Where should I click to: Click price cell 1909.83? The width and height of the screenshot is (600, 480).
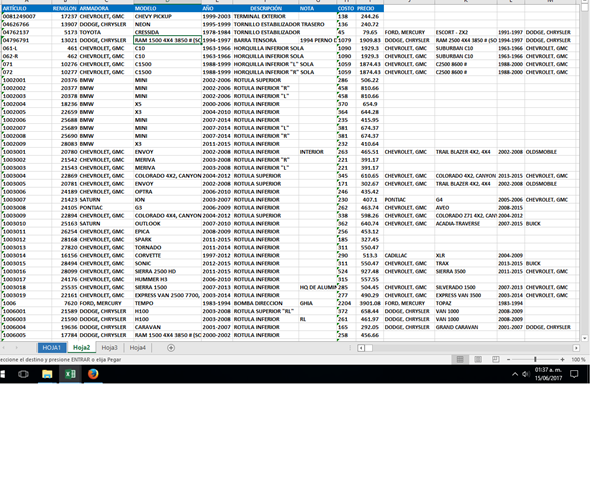370,40
